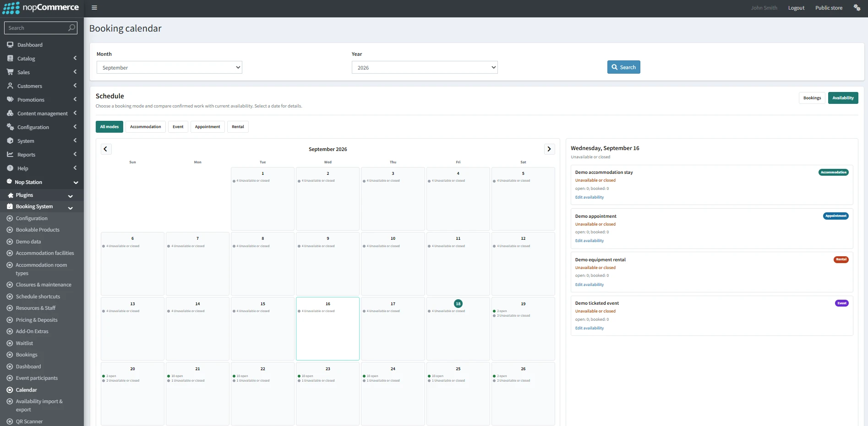Open the Year dropdown
This screenshot has height=426, width=868.
pos(425,68)
